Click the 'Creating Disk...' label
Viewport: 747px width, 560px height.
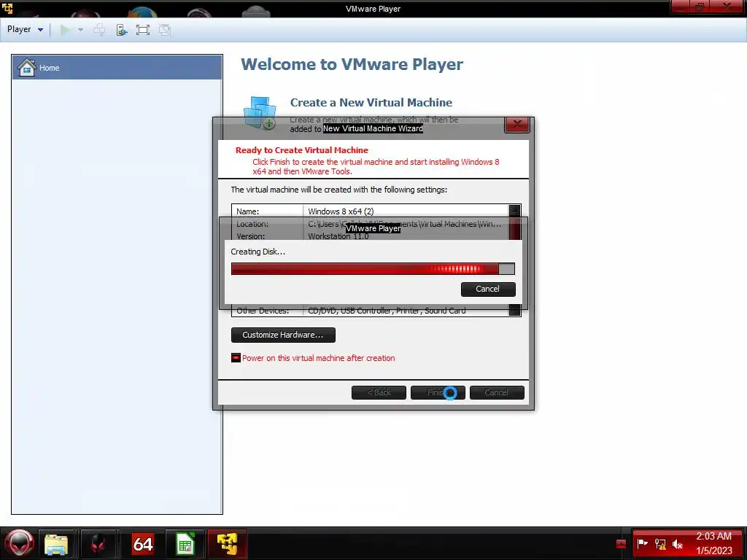pos(258,252)
